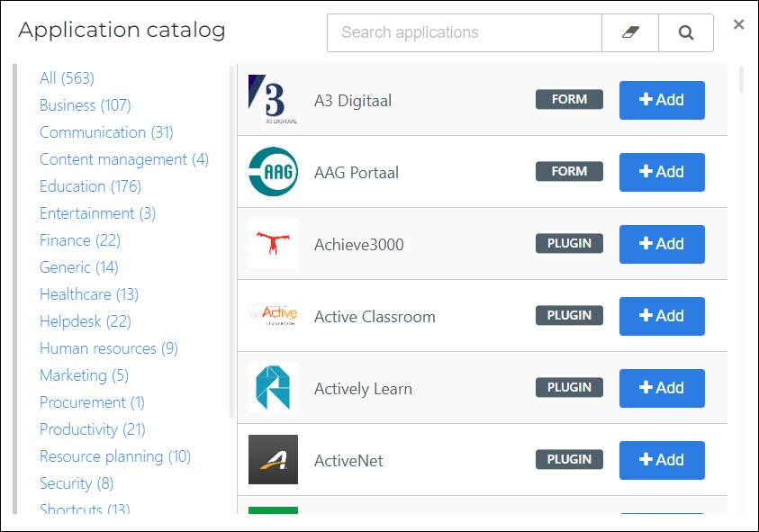
Task: Click the PLUGIN badge for Achieve3000
Action: click(569, 243)
